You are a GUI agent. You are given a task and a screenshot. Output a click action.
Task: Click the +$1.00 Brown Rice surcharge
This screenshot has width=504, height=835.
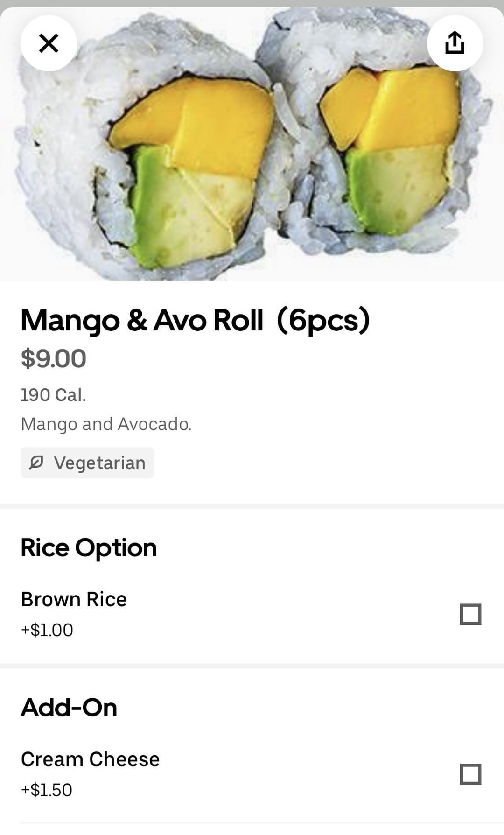click(x=47, y=630)
